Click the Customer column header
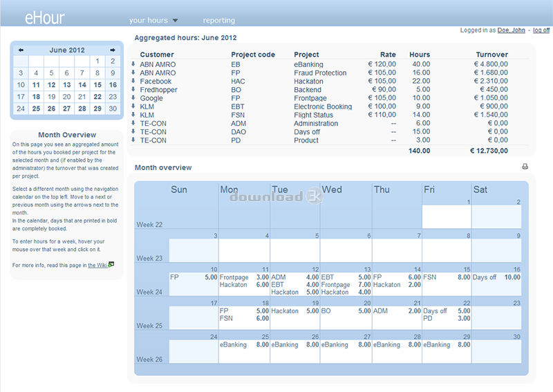 pos(157,55)
